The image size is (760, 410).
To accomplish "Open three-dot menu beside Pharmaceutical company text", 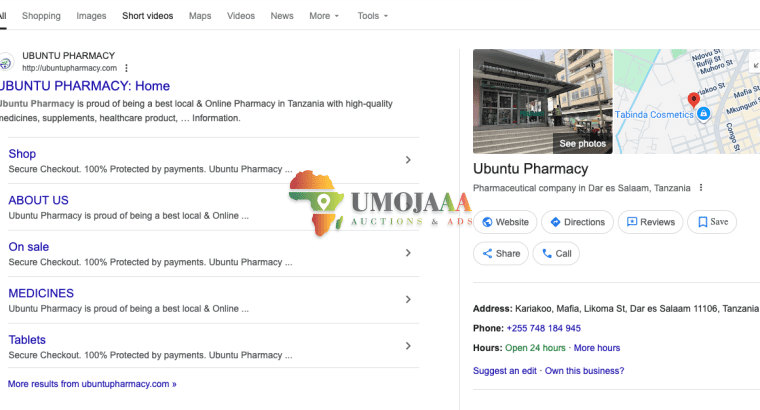I will pyautogui.click(x=701, y=188).
